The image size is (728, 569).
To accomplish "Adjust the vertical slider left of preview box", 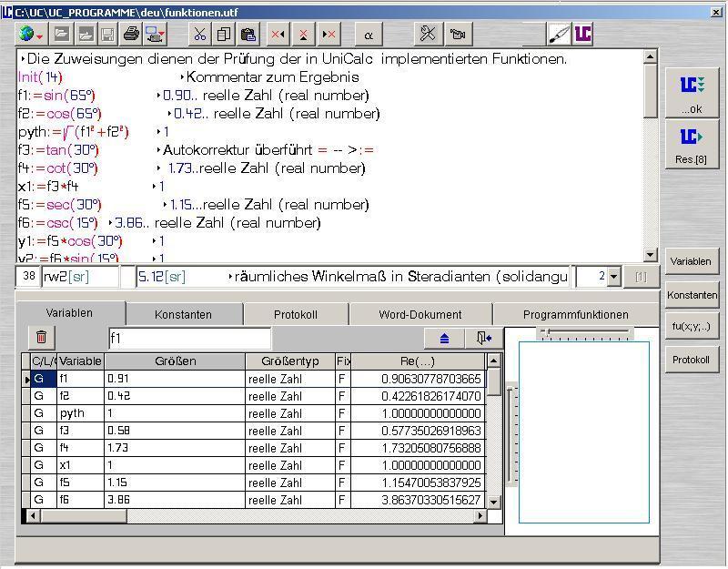I will point(511,434).
